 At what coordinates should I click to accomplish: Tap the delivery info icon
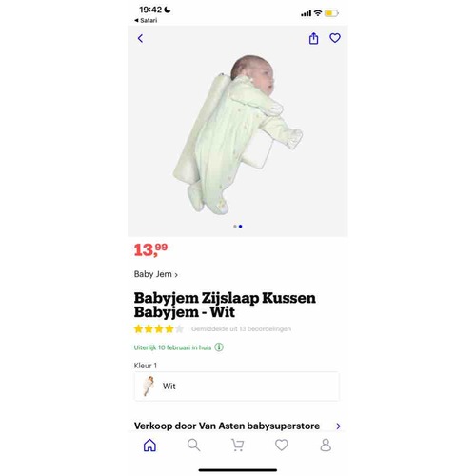click(x=219, y=347)
